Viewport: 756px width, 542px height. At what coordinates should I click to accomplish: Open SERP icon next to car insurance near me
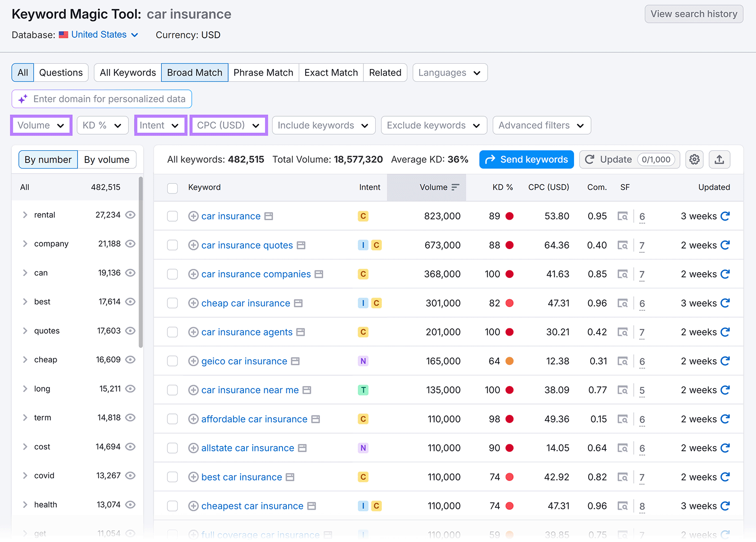tap(307, 390)
